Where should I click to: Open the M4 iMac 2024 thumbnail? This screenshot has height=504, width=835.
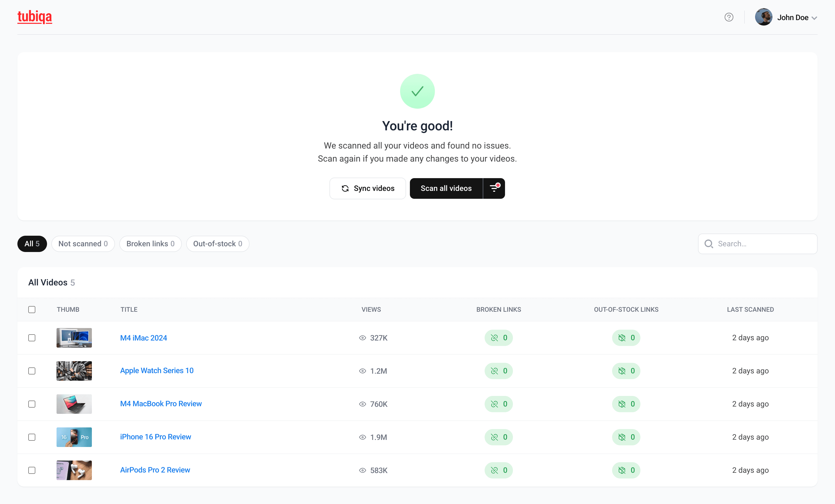click(x=74, y=338)
